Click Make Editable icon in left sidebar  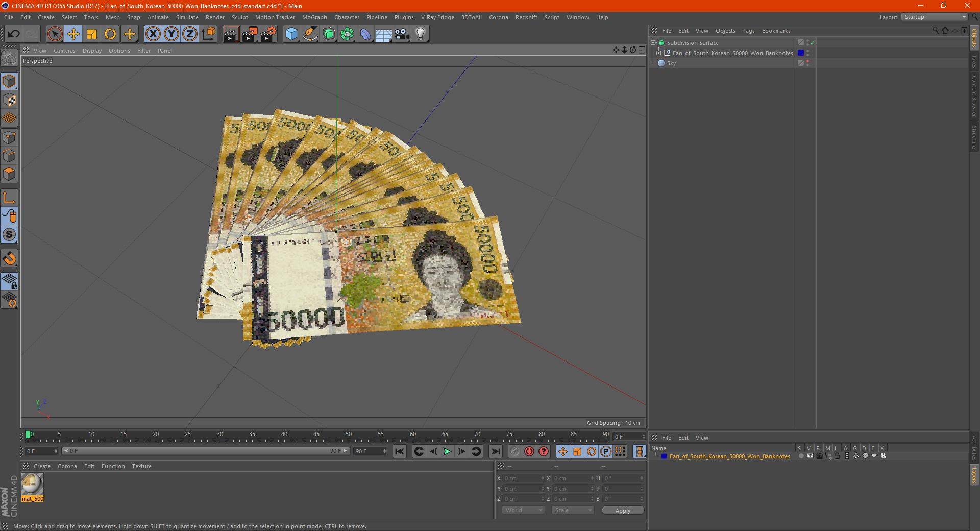coord(9,58)
